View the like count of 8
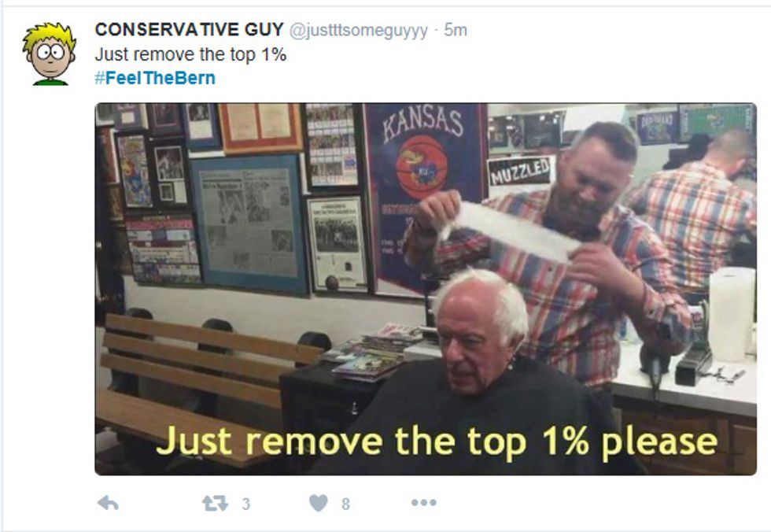Screen dimensions: 771x532 tap(345, 504)
